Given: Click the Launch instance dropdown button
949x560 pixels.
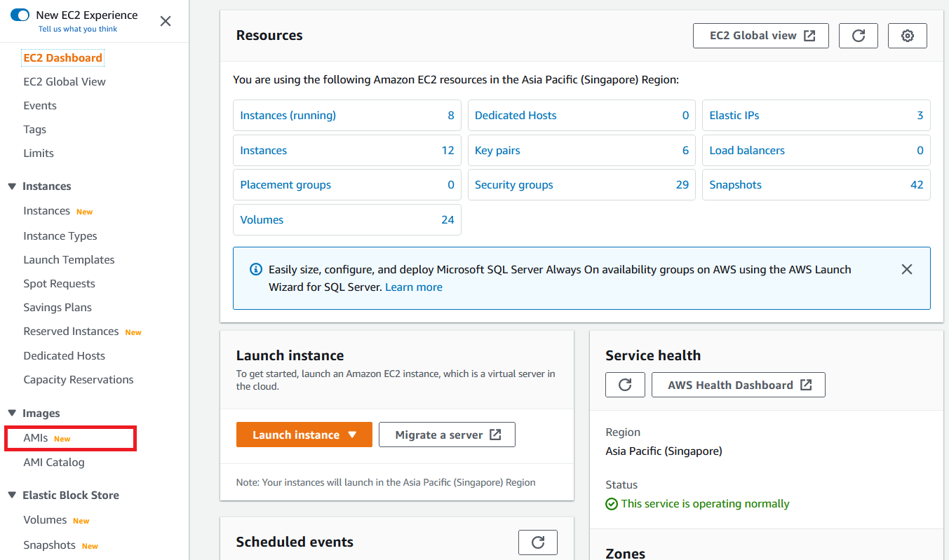Looking at the screenshot, I should click(304, 435).
